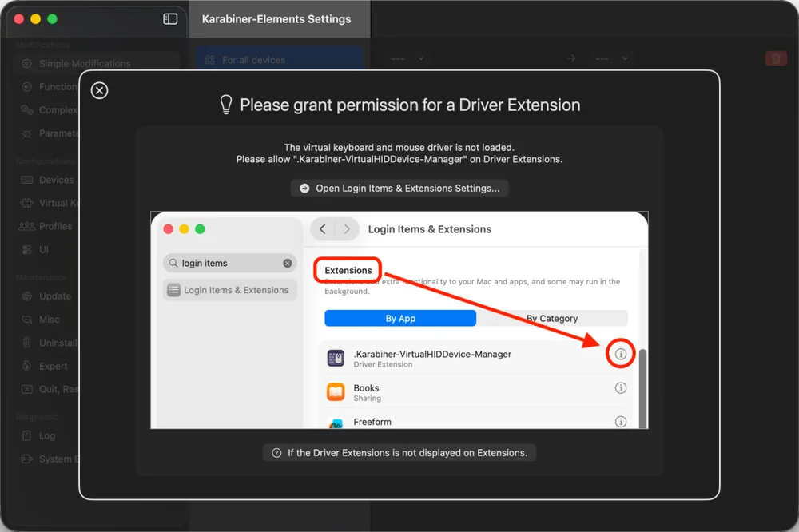The height and width of the screenshot is (532, 799).
Task: Close the driver extension permission dialog
Action: pyautogui.click(x=99, y=91)
